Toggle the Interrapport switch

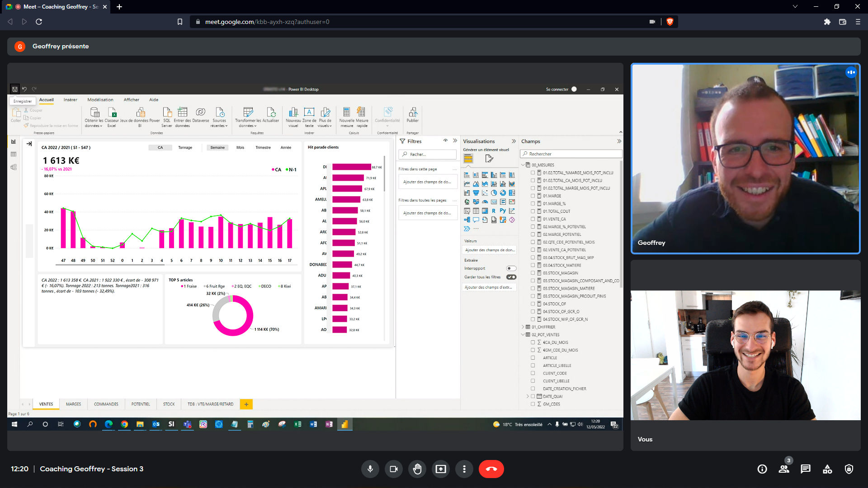511,268
